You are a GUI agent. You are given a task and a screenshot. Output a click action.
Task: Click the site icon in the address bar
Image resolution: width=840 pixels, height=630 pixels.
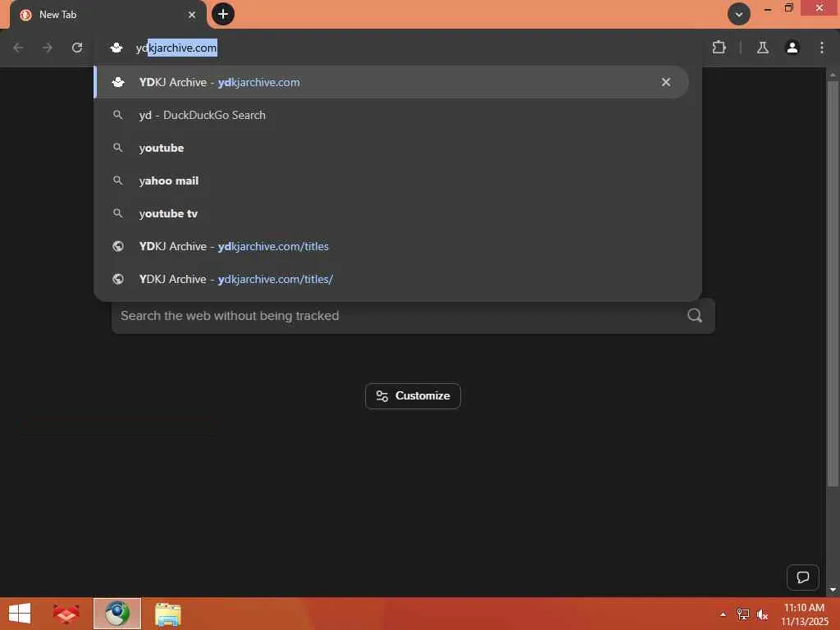pyautogui.click(x=116, y=48)
